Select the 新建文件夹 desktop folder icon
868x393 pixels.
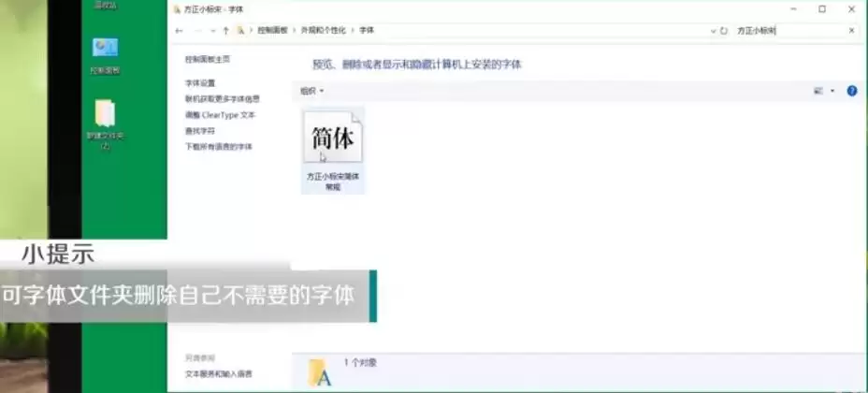coord(105,125)
